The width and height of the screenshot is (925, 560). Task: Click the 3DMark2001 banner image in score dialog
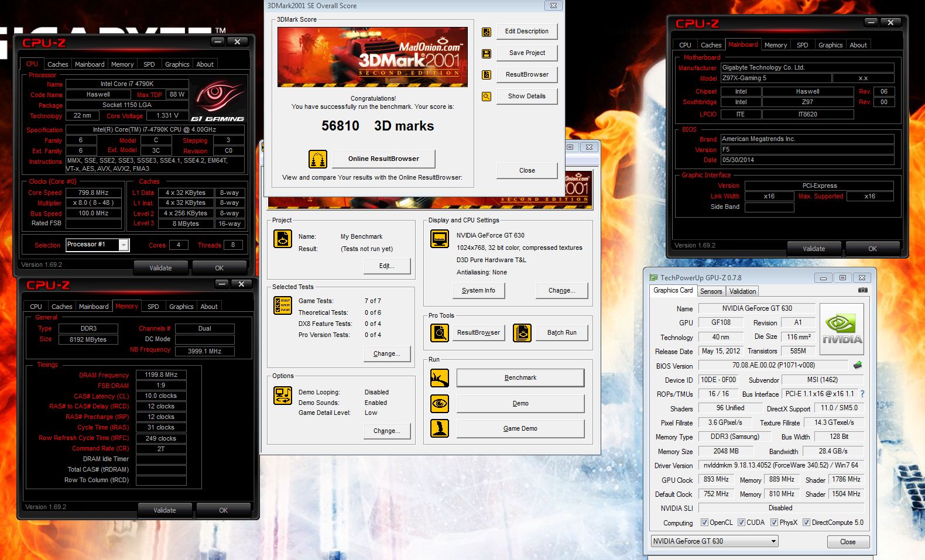point(372,57)
